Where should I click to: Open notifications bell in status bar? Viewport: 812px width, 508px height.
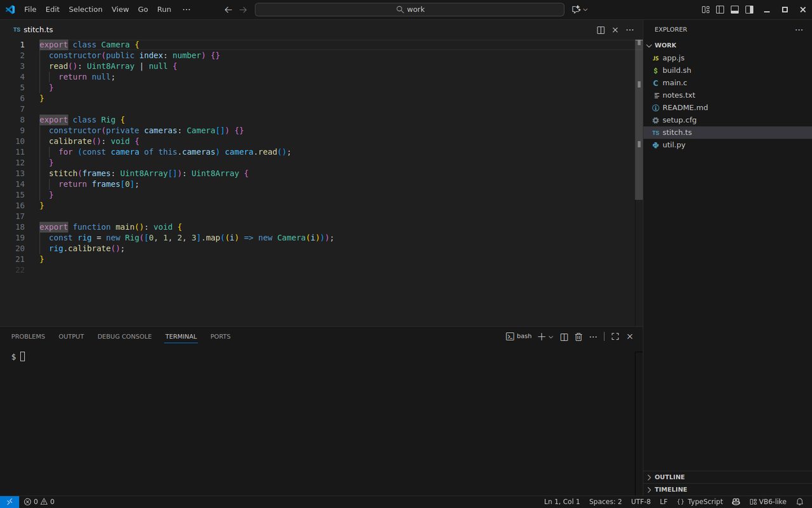pos(800,502)
